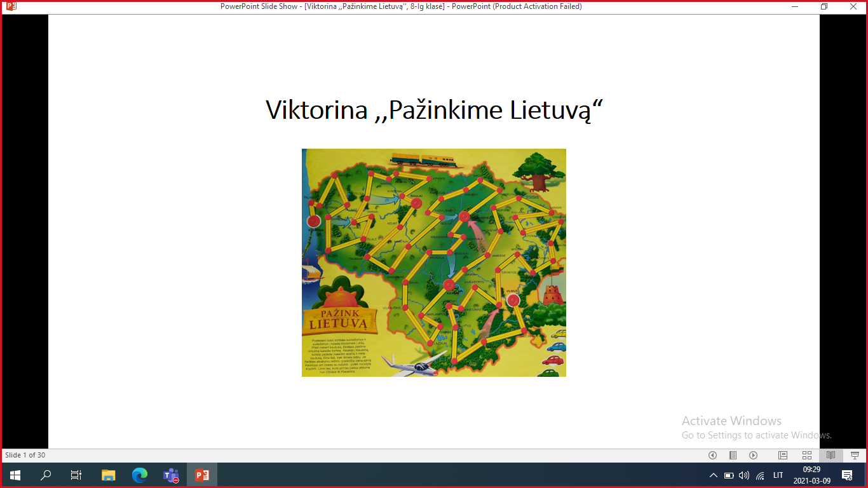Open the Slide Sorter view icon
Viewport: 868px width, 488px height.
(x=807, y=455)
